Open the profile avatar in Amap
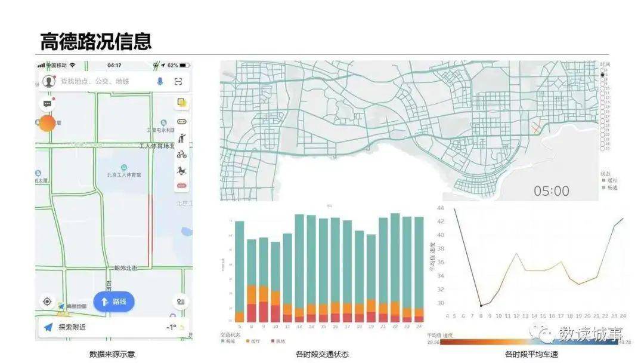The height and width of the screenshot is (363, 644). point(49,81)
